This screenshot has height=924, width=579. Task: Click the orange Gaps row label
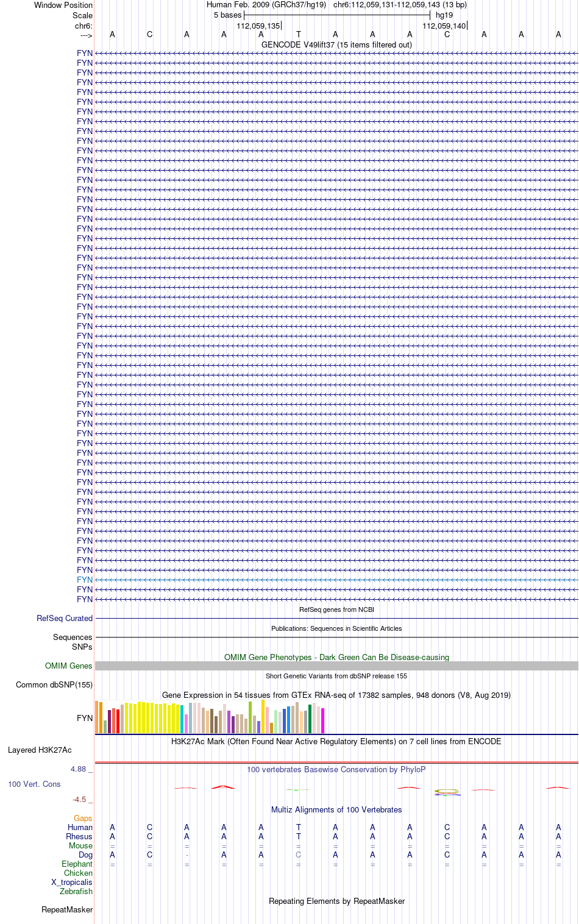click(x=83, y=818)
